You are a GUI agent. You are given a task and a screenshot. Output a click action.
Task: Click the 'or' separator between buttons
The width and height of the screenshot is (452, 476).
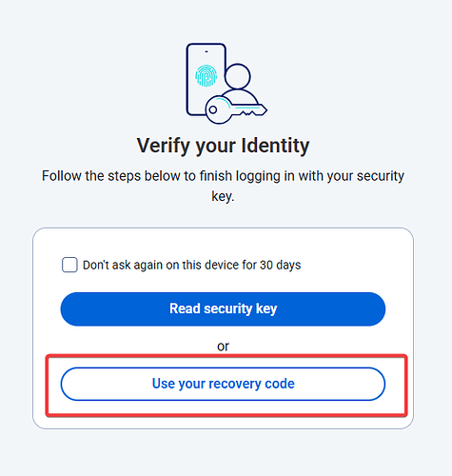(x=223, y=347)
